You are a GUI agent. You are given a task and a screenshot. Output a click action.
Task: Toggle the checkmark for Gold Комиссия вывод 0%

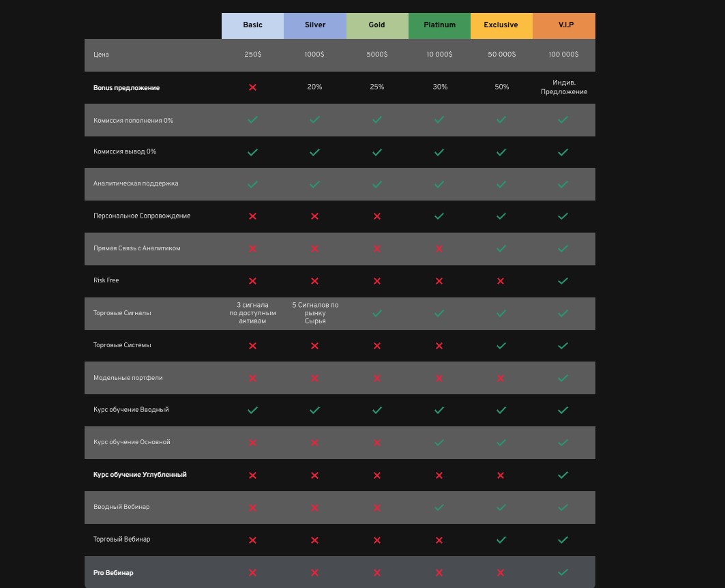point(376,151)
